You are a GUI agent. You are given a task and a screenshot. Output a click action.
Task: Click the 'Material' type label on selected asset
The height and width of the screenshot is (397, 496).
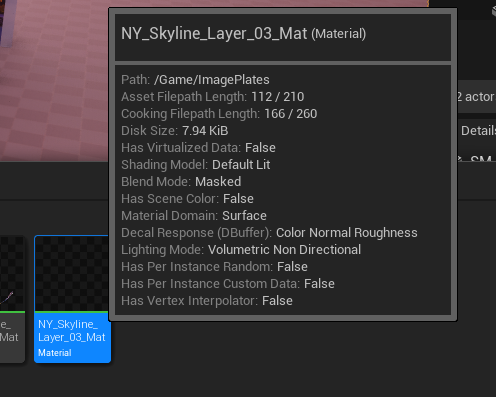pyautogui.click(x=55, y=352)
